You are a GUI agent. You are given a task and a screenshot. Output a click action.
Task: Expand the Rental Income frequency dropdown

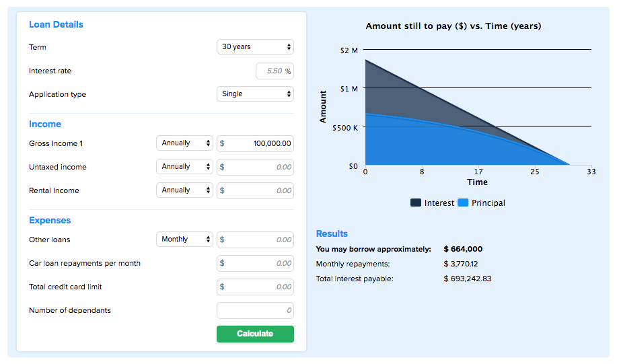184,190
